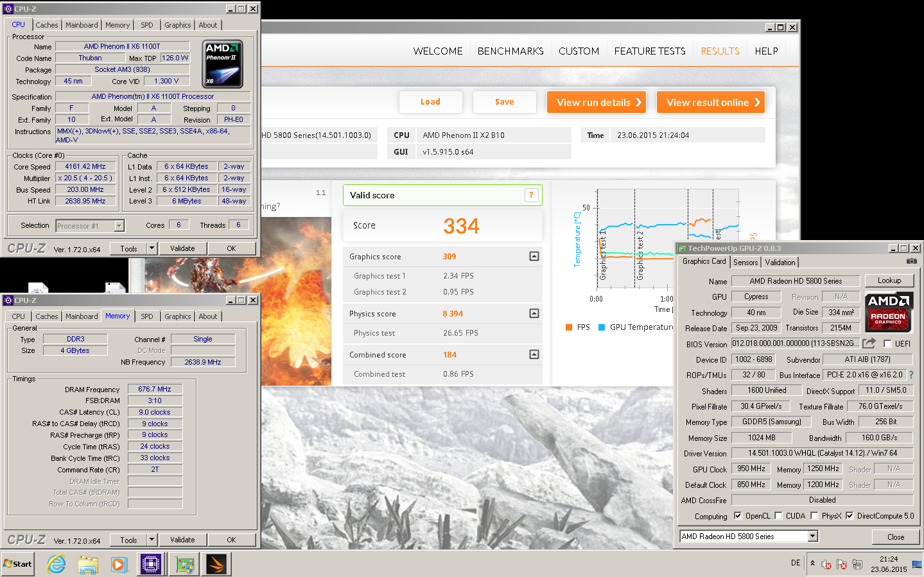Toggle the DirectCompute 5.0 checkbox

click(x=850, y=516)
